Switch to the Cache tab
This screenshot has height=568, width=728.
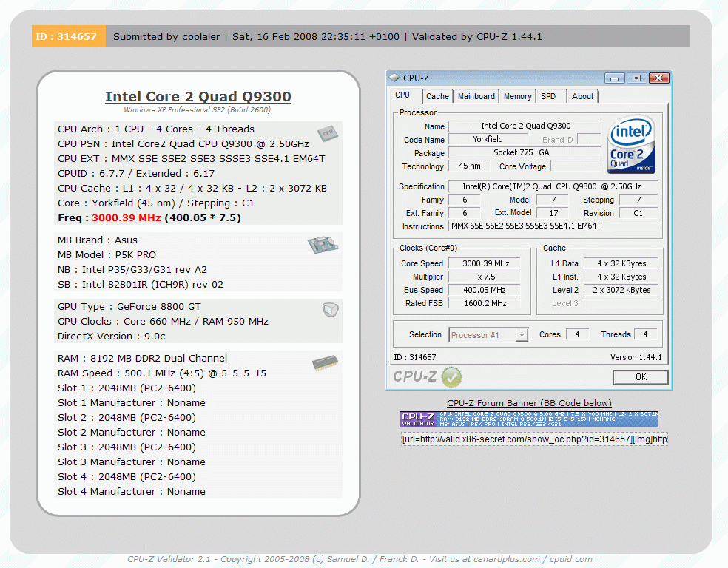[437, 96]
